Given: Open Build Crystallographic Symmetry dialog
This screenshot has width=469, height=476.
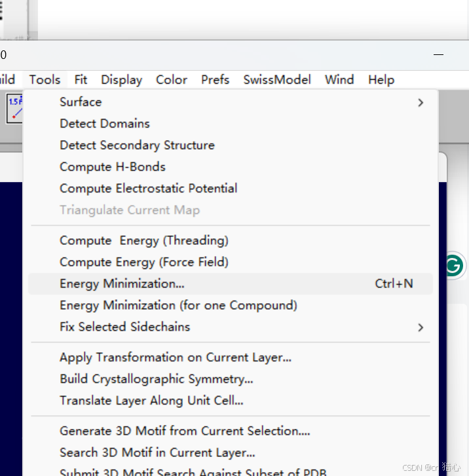Looking at the screenshot, I should click(231, 379).
